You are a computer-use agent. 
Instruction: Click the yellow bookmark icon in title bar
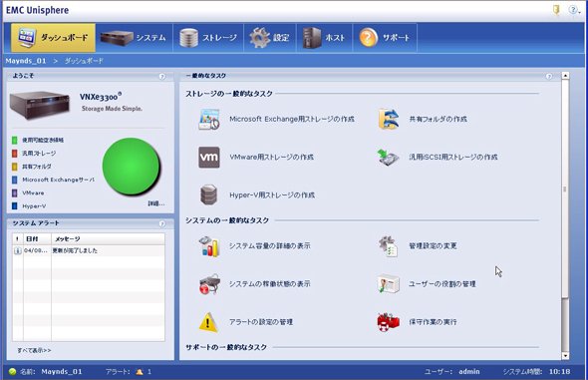[556, 10]
